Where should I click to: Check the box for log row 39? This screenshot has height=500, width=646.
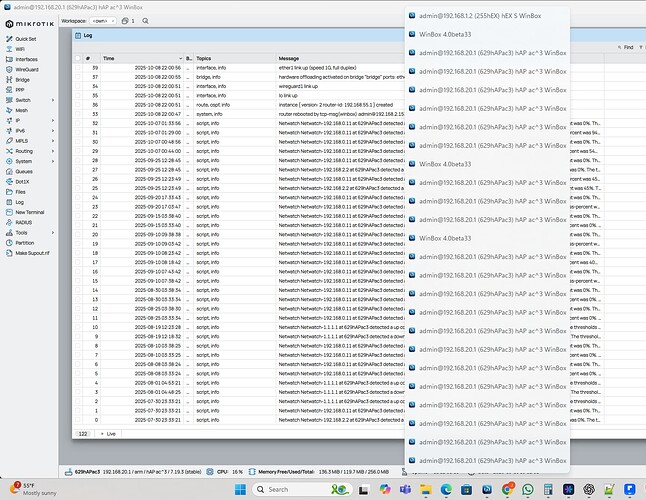point(78,68)
